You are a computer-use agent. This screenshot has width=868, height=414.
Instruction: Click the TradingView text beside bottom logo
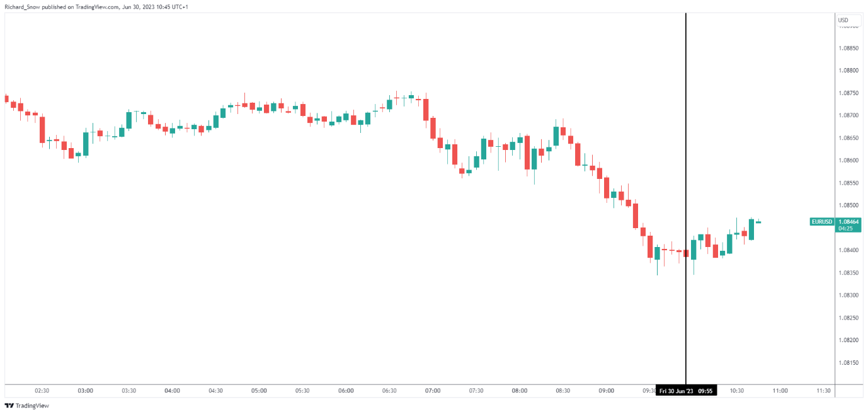(32, 406)
